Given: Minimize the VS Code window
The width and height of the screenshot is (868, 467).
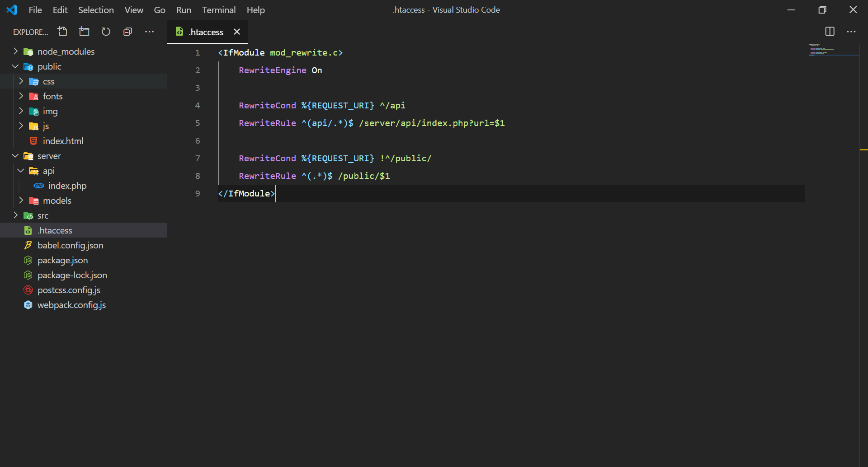Looking at the screenshot, I should pyautogui.click(x=791, y=9).
